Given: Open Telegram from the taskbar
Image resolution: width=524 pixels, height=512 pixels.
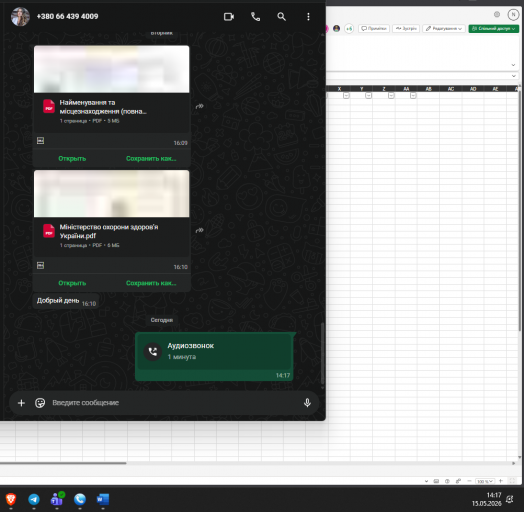Looking at the screenshot, I should [34, 499].
